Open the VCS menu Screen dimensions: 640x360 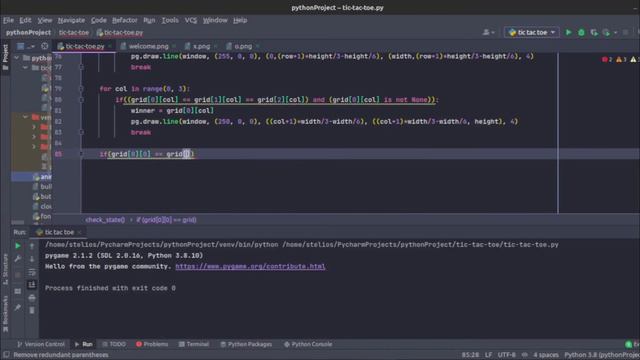coord(191,20)
